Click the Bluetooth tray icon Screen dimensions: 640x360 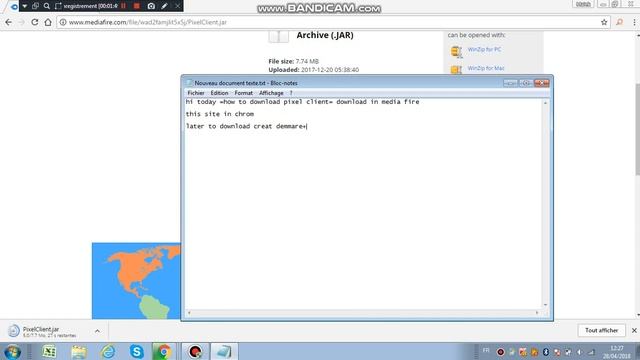(546, 352)
